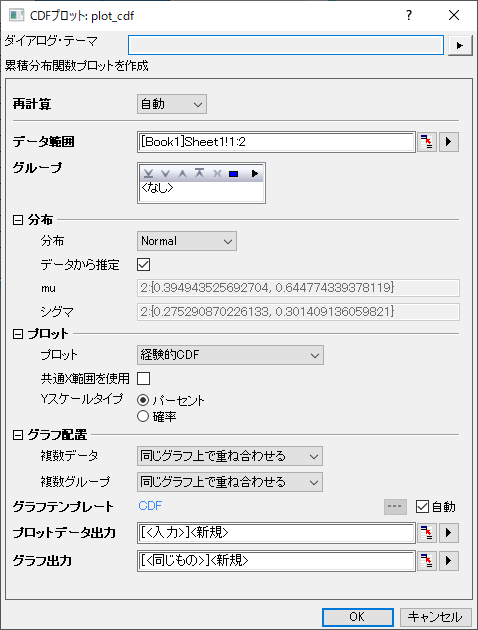Open the プロット dropdown showing 経験的CDF

click(x=230, y=355)
